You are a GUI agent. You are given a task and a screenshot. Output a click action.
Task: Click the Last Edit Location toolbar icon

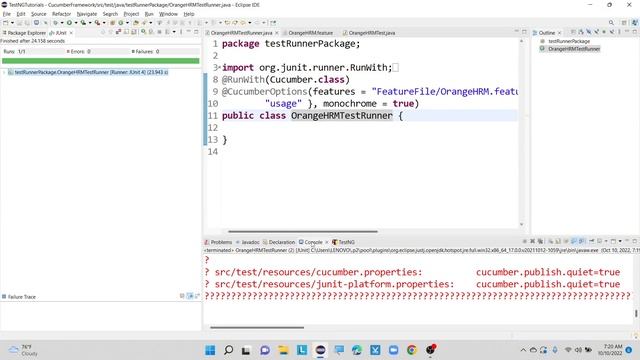tap(227, 23)
